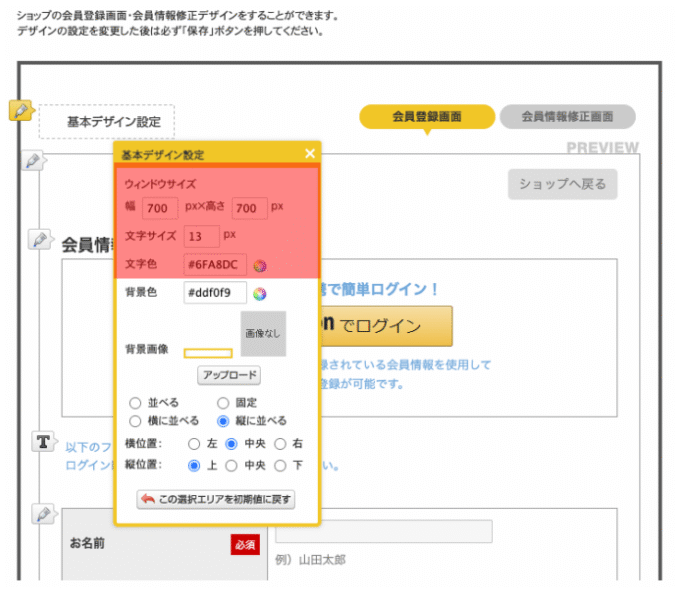Click the アップロード button
This screenshot has height=592, width=680.
pos(229,376)
